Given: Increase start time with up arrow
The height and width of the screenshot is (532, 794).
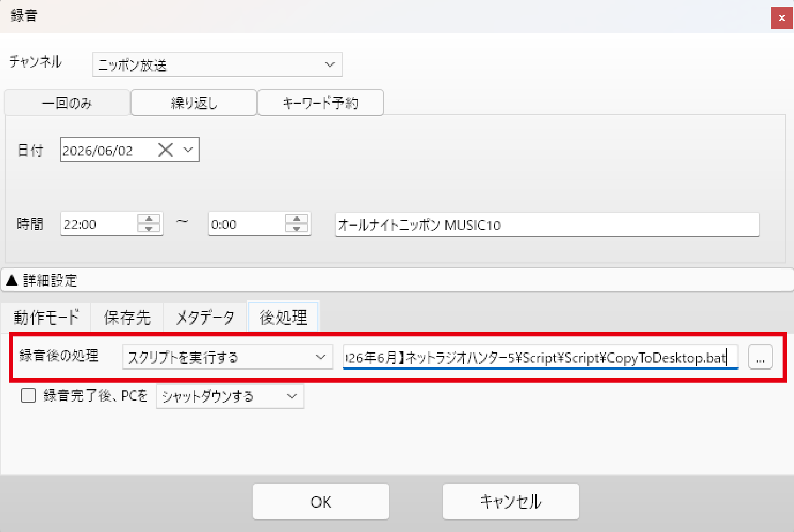Looking at the screenshot, I should click(x=149, y=219).
